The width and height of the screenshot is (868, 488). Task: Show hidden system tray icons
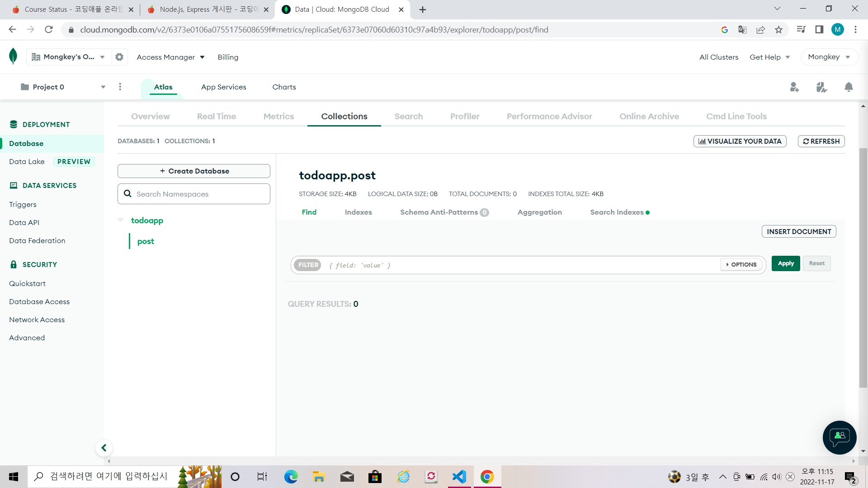click(x=722, y=477)
